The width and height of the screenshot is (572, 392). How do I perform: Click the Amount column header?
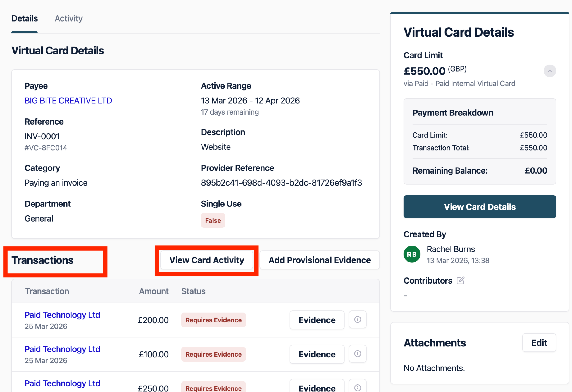(154, 291)
